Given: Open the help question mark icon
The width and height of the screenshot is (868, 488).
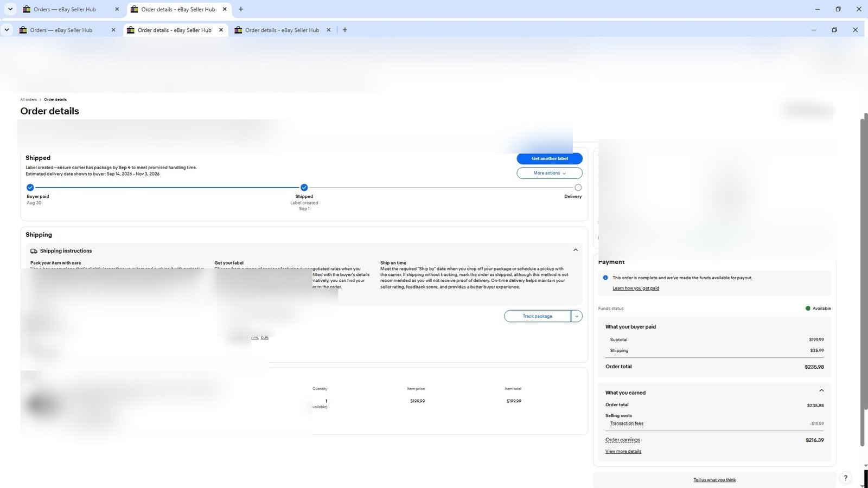Looking at the screenshot, I should (x=845, y=478).
